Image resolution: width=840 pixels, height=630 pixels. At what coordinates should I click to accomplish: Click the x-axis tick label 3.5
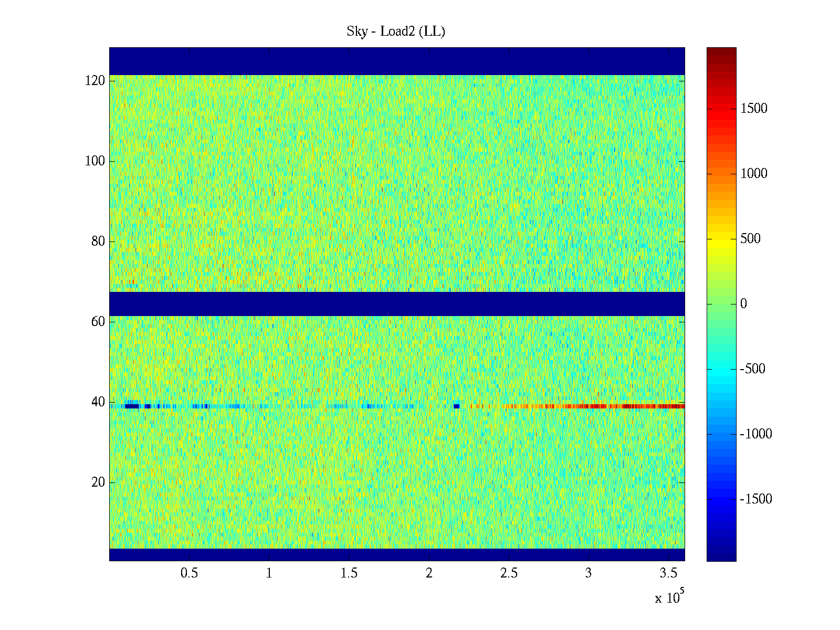668,573
